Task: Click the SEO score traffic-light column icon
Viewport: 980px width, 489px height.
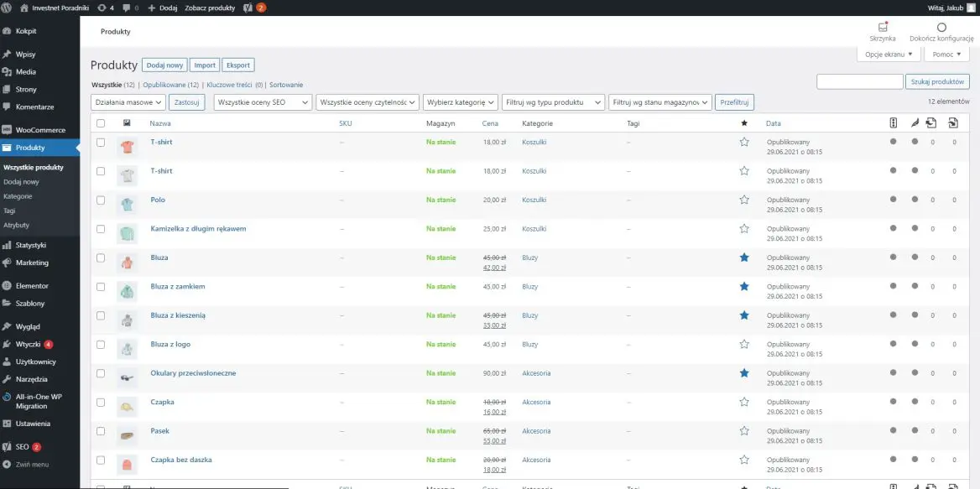Action: [892, 122]
